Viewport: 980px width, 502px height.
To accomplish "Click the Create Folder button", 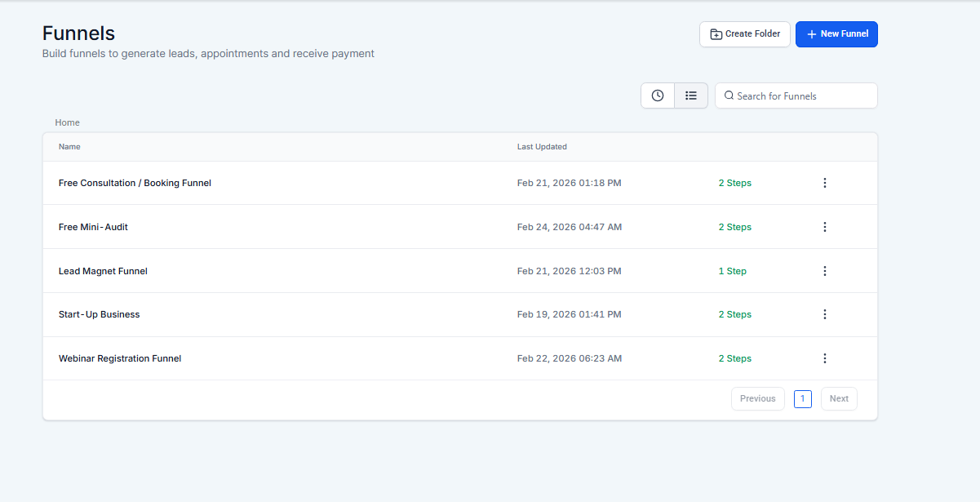I will tap(744, 34).
